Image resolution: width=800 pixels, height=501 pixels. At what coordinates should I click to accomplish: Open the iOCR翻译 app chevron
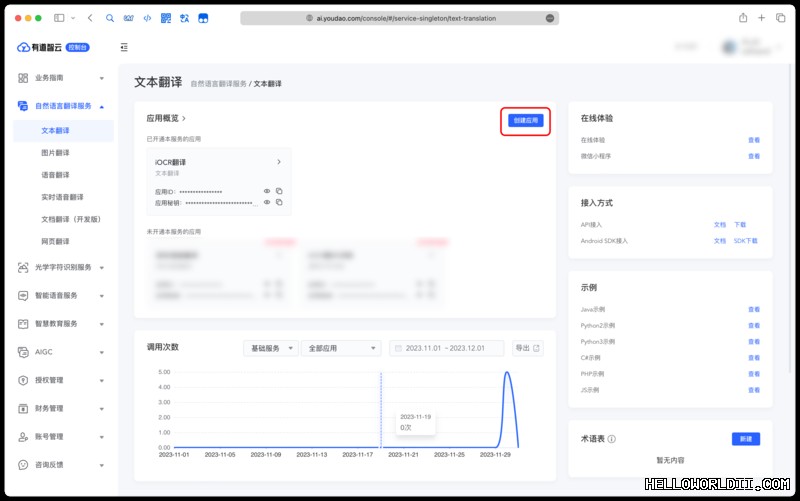[279, 162]
